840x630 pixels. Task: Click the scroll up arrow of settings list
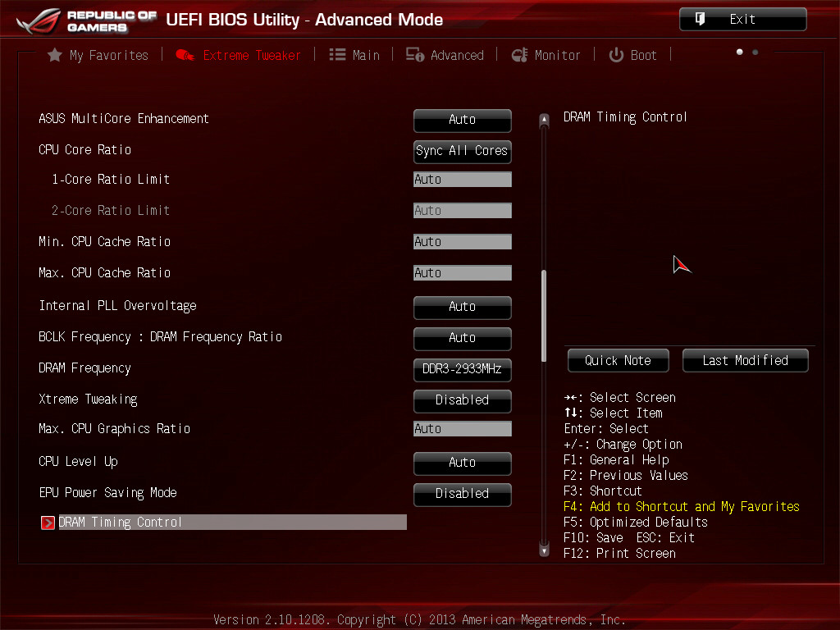click(543, 120)
